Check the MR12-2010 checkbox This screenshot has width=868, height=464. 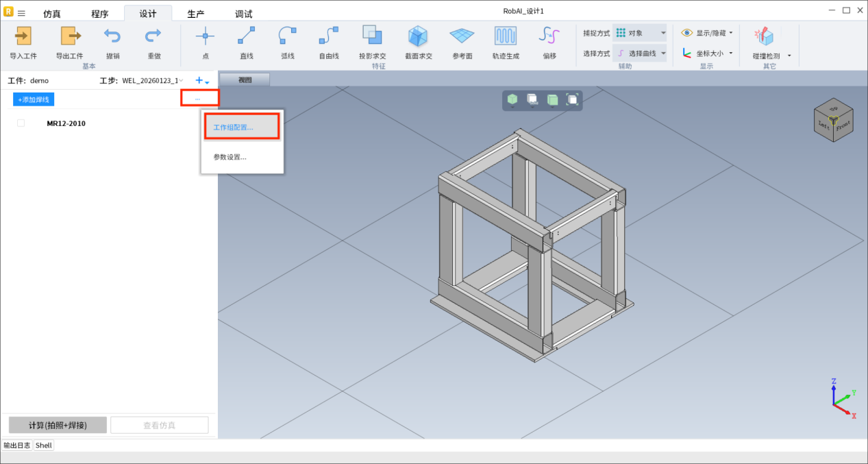(21, 123)
